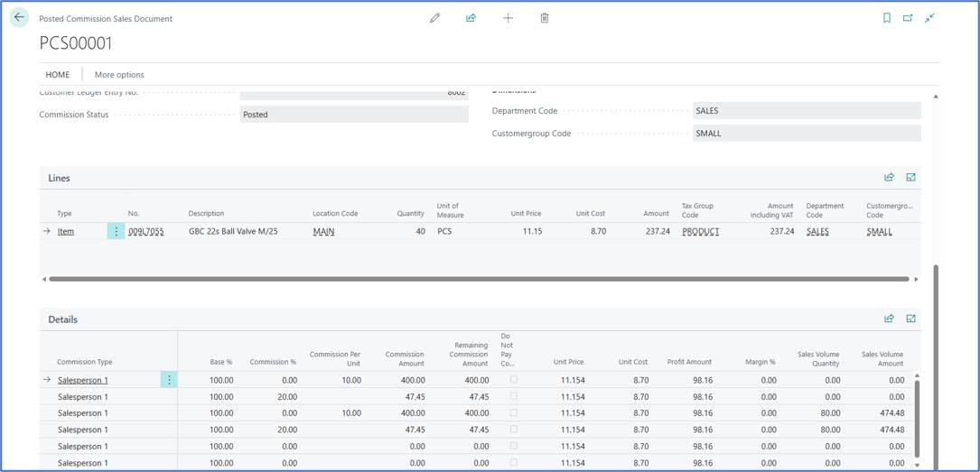Image resolution: width=980 pixels, height=472 pixels.
Task: Open the first Salesperson 1 link
Action: [83, 380]
